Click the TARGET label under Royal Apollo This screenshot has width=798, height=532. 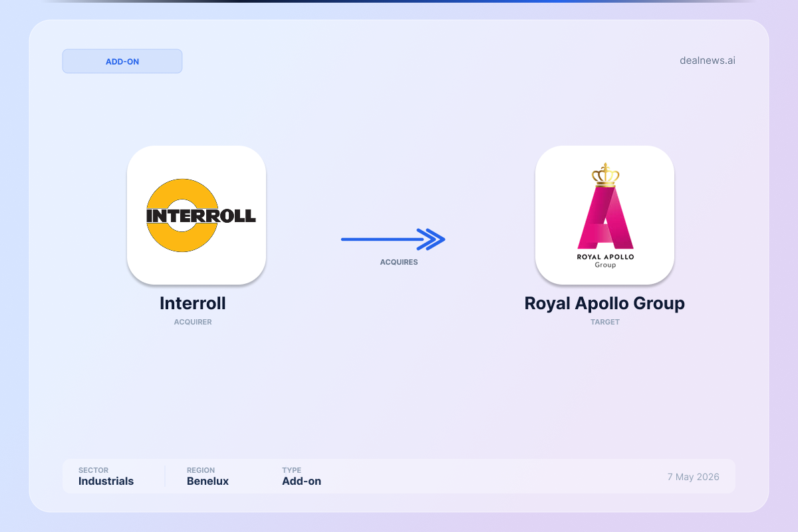click(604, 322)
